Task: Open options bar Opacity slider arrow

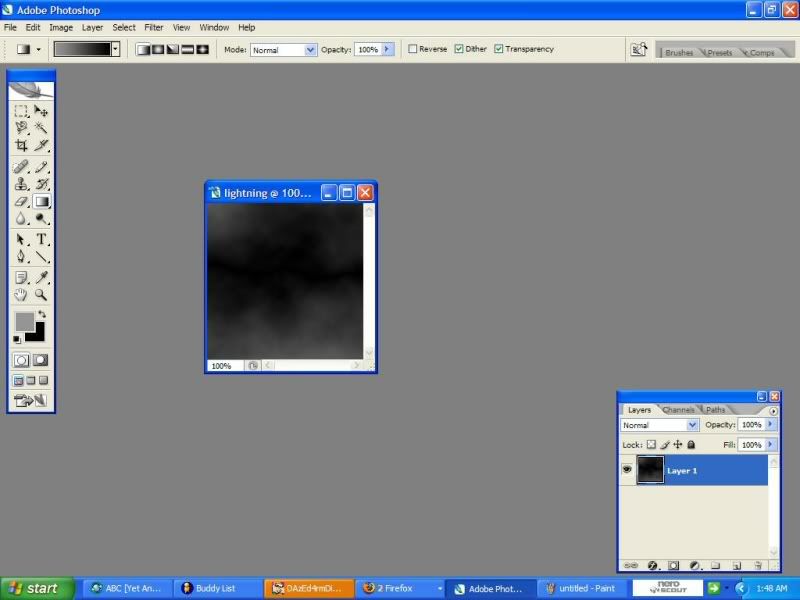Action: (387, 49)
